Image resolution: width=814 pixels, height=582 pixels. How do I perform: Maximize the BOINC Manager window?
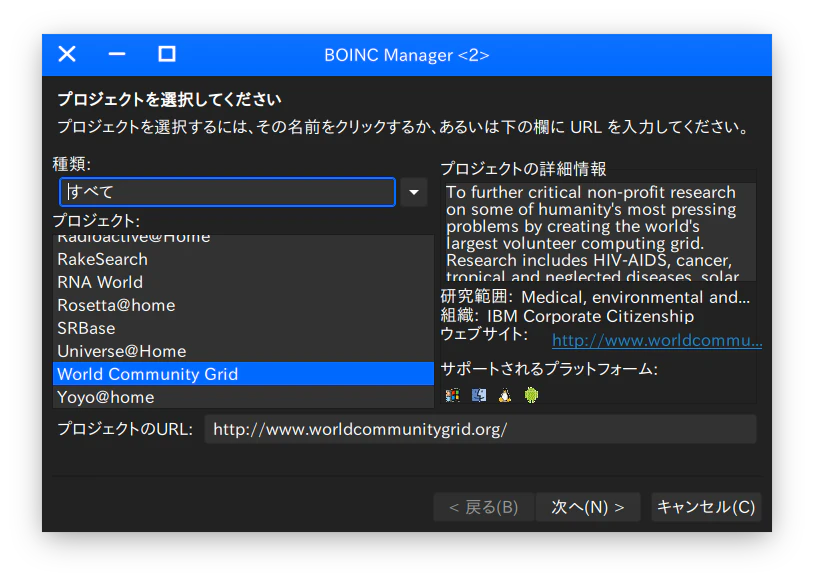click(167, 54)
